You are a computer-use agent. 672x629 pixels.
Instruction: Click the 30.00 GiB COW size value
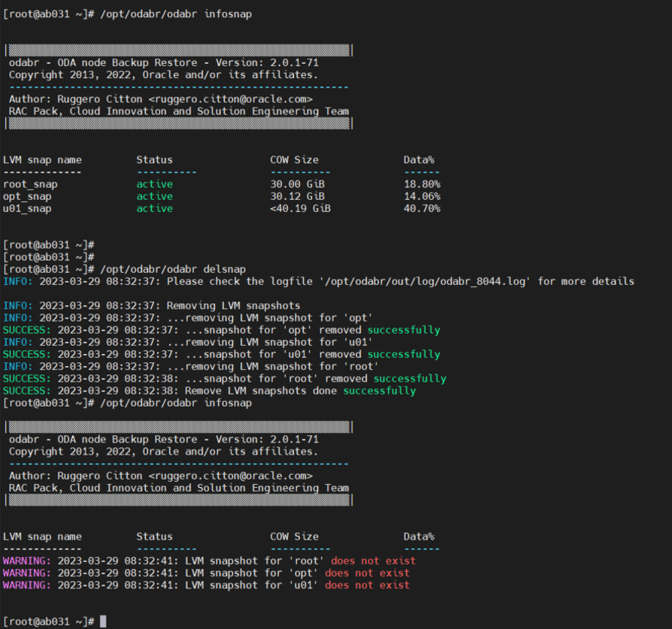coord(297,184)
